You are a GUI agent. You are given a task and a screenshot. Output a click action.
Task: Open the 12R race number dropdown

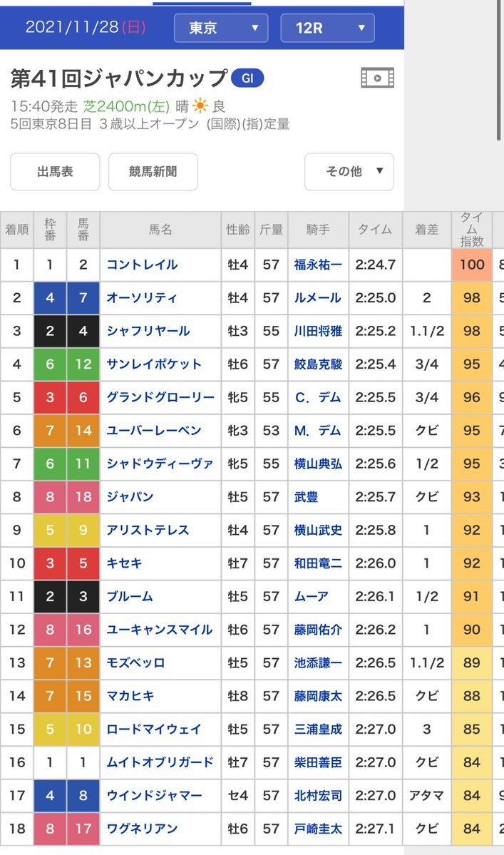tap(327, 29)
